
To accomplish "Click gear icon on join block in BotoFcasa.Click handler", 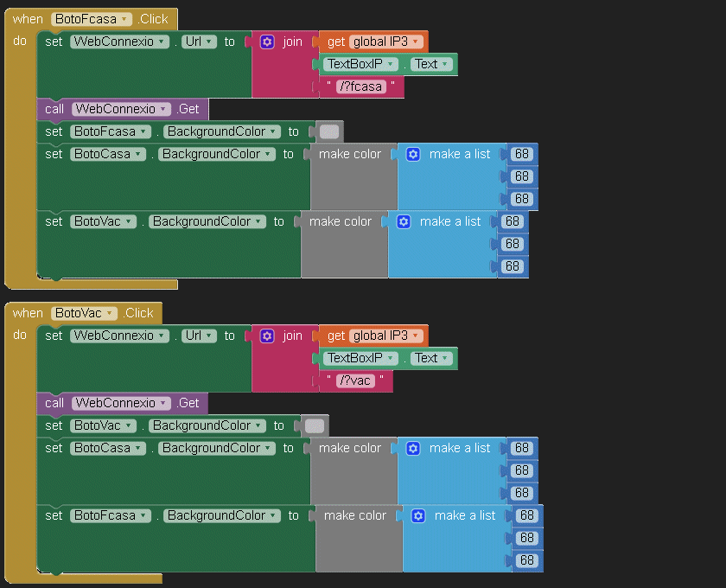I will [267, 42].
